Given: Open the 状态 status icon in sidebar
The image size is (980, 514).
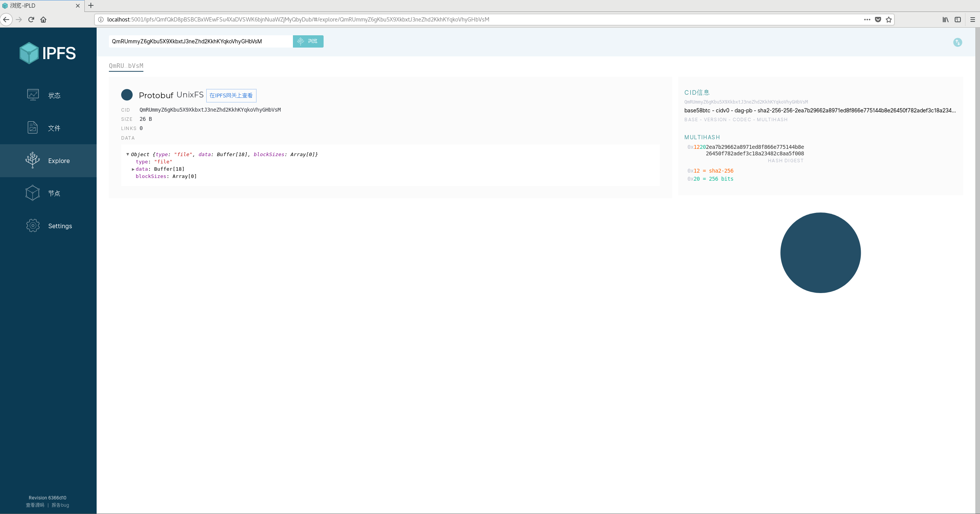Looking at the screenshot, I should 33,95.
